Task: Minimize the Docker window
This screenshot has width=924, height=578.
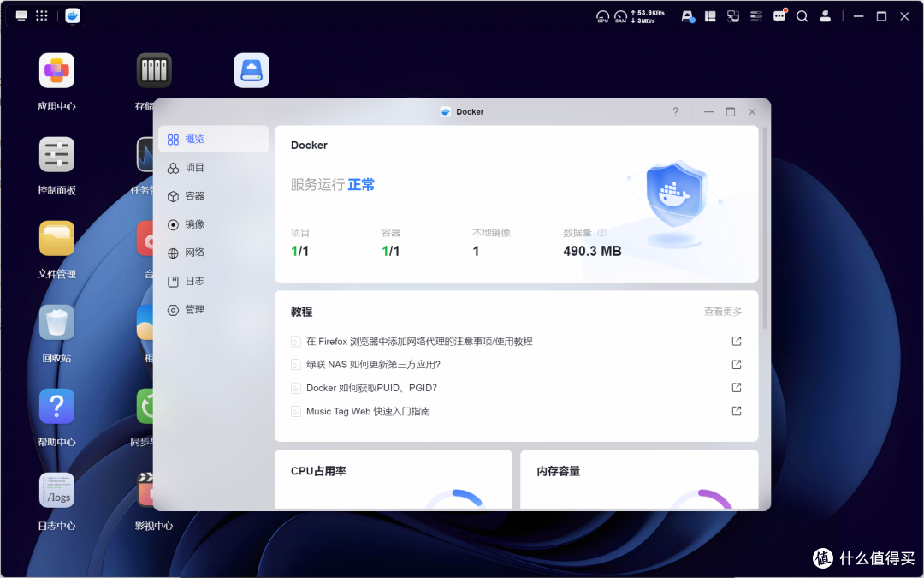Action: pos(708,112)
